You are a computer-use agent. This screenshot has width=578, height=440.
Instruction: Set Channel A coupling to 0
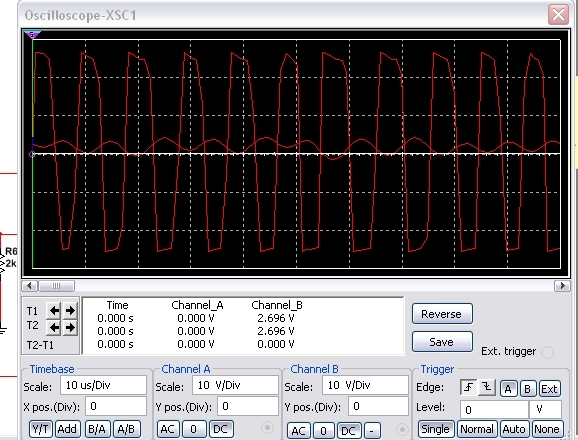193,429
